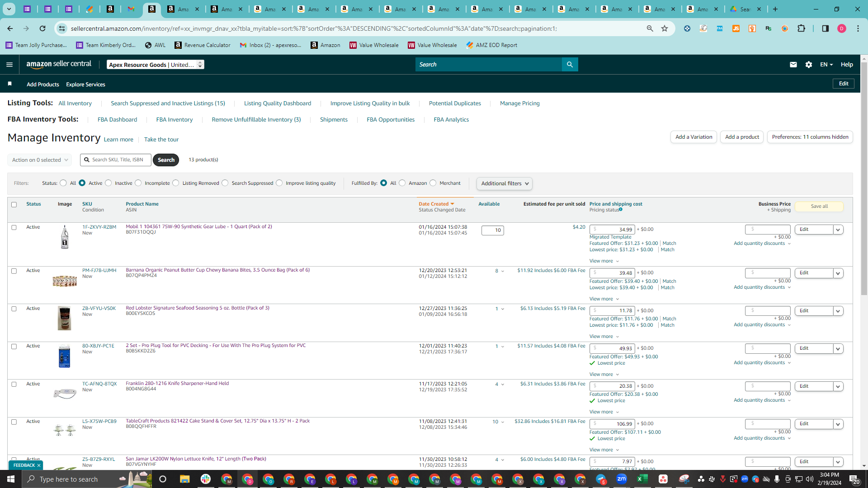The image size is (868, 488).
Task: Click the Search SKU, Title, ISBN field
Action: [x=116, y=160]
